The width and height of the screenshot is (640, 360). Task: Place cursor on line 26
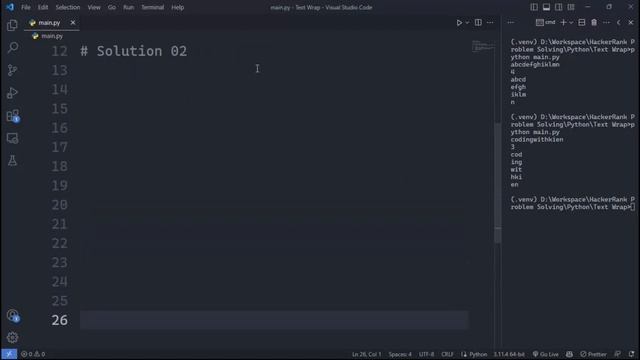point(274,320)
